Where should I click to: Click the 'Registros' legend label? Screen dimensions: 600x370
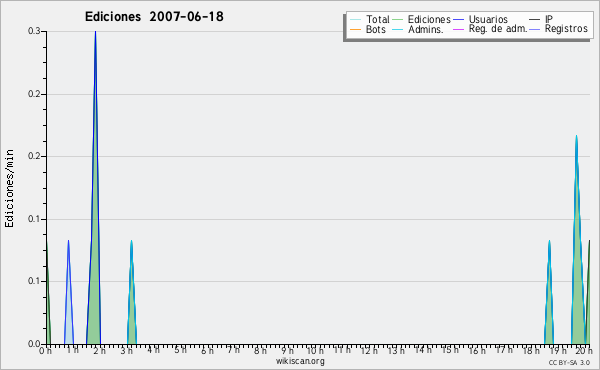(x=566, y=29)
